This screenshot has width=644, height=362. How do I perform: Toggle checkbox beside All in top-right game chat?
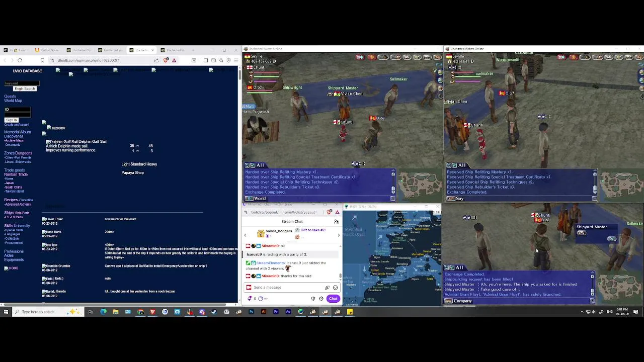[x=454, y=165]
